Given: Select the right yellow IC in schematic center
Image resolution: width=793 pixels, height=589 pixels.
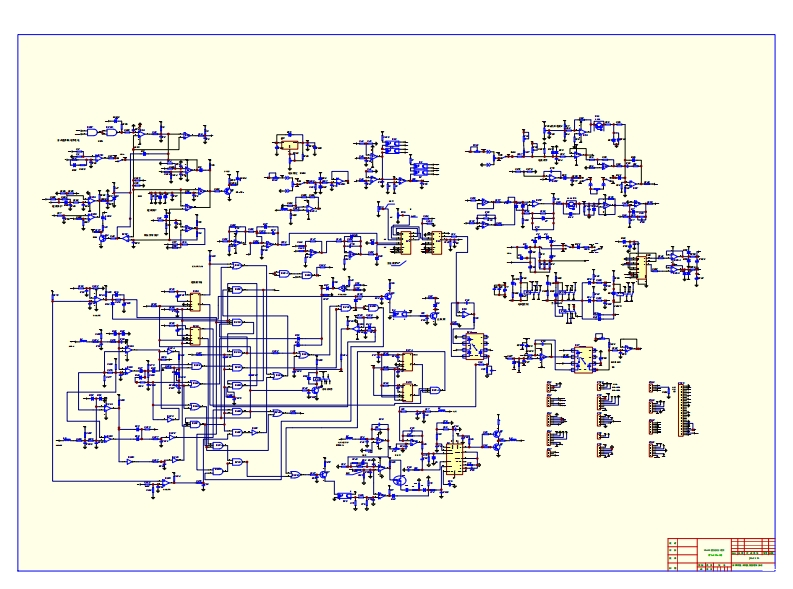Looking at the screenshot, I should [x=435, y=241].
